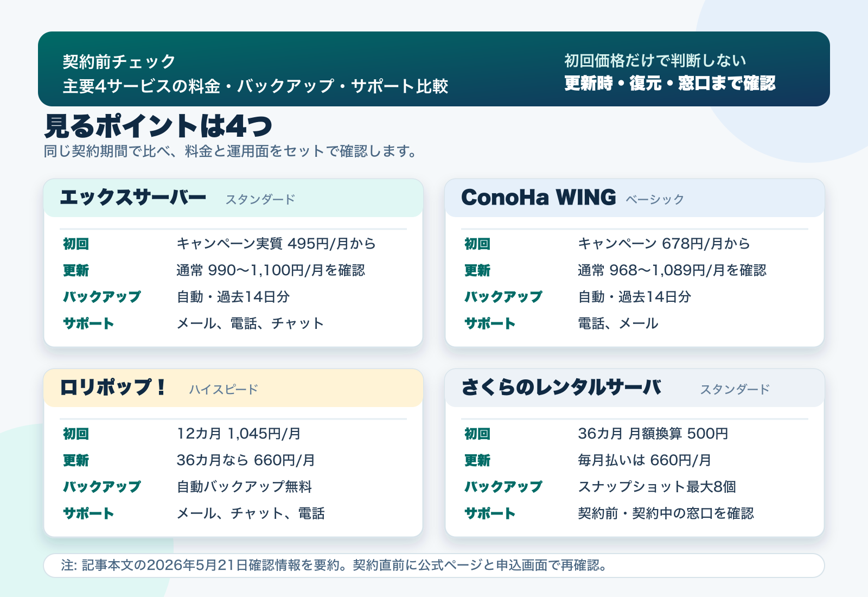Click 'ハイスピード' plan label

[224, 389]
